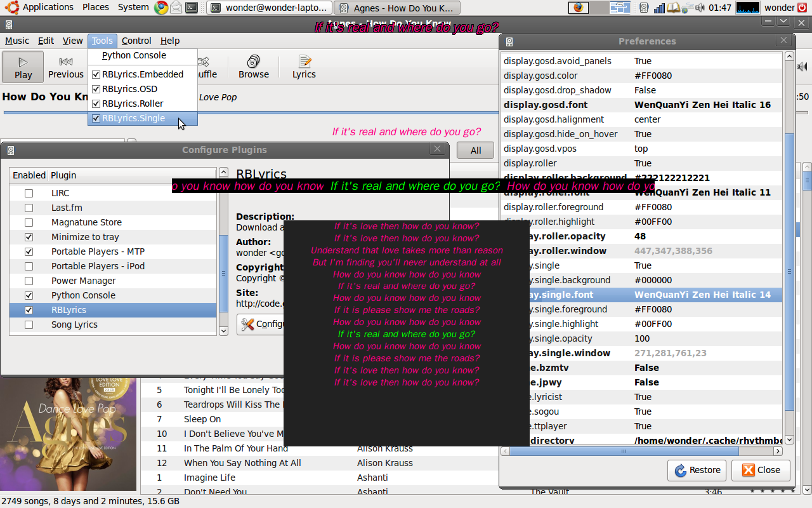Image resolution: width=812 pixels, height=508 pixels.
Task: Open the network signal strength indicator
Action: pos(659,8)
